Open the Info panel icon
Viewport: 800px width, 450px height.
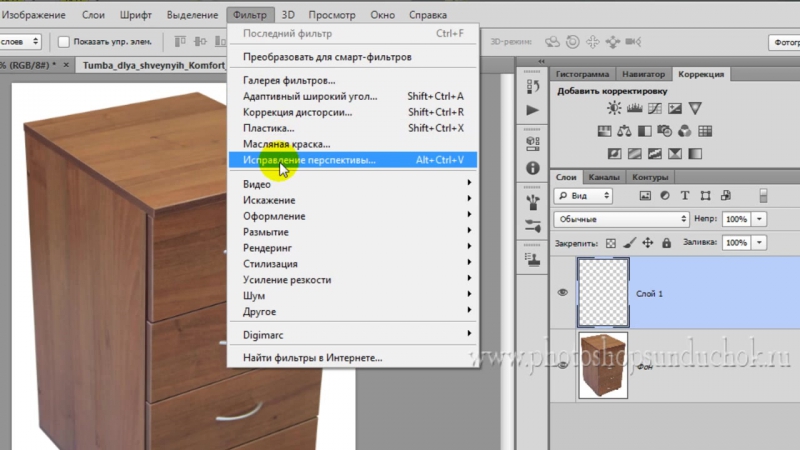click(x=532, y=168)
